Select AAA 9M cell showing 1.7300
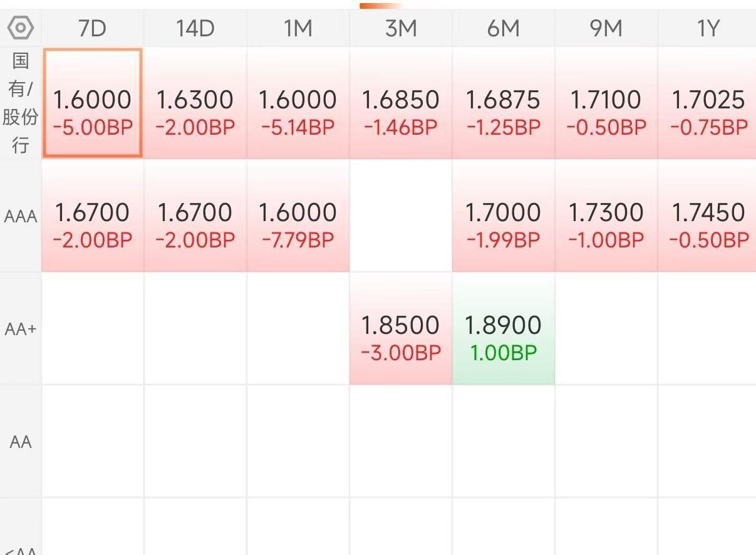This screenshot has height=555, width=756. pos(606,217)
